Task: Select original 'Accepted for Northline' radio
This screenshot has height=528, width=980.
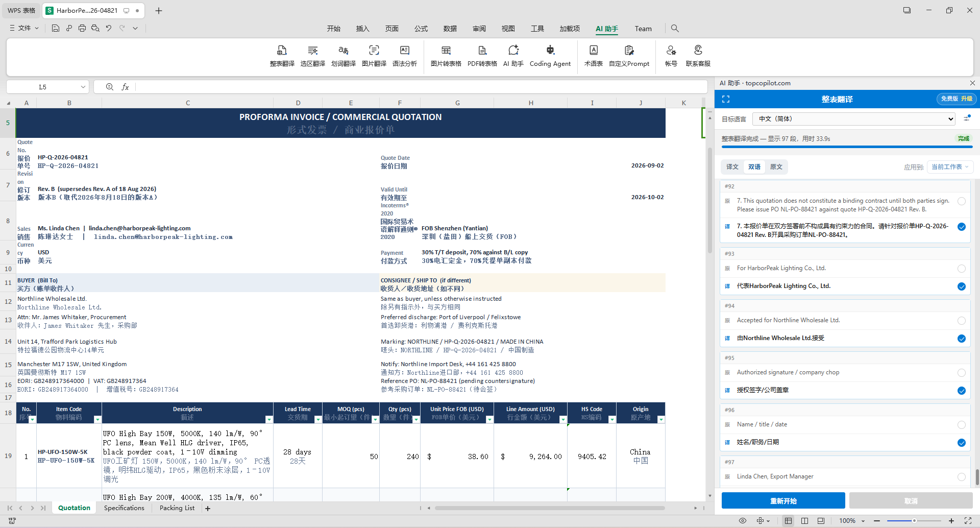Action: 962,321
